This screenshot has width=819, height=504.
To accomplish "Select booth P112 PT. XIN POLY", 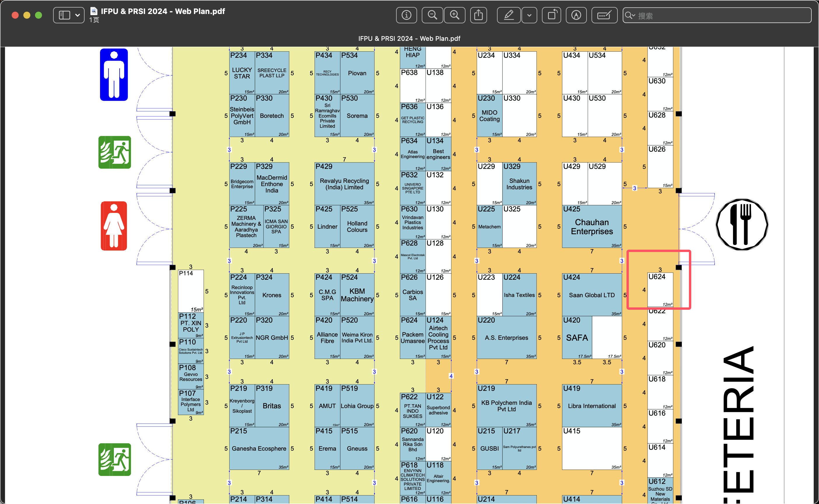I will (191, 325).
